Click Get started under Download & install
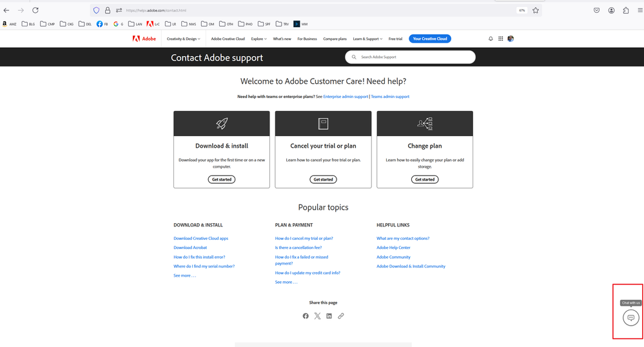 click(x=222, y=179)
